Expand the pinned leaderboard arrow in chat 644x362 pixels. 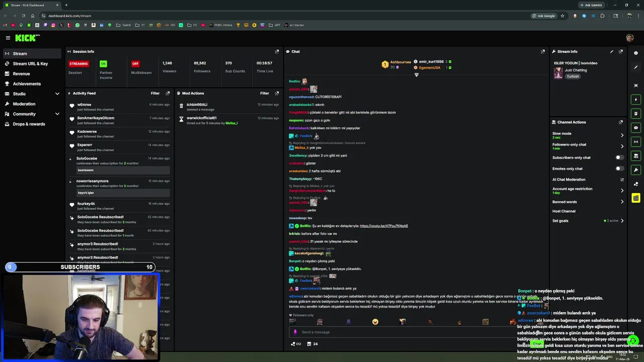coord(416,75)
